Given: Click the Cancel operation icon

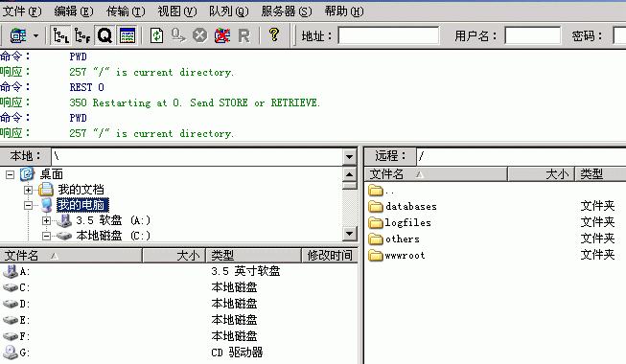Looking at the screenshot, I should [x=200, y=36].
